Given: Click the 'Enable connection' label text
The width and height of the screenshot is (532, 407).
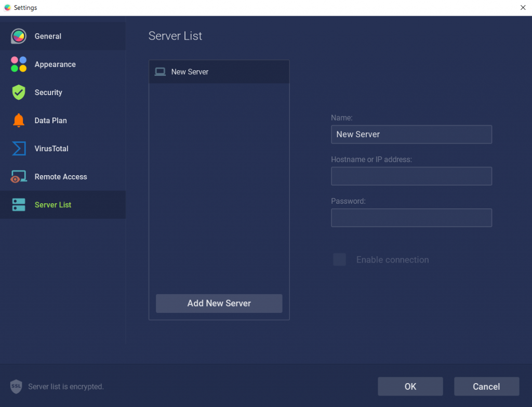Looking at the screenshot, I should pos(393,260).
